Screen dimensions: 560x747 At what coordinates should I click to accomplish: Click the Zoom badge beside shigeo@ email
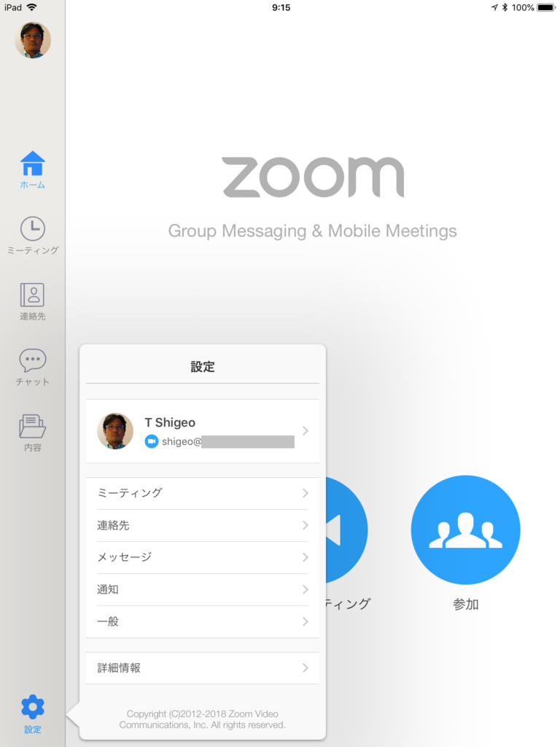[x=152, y=441]
